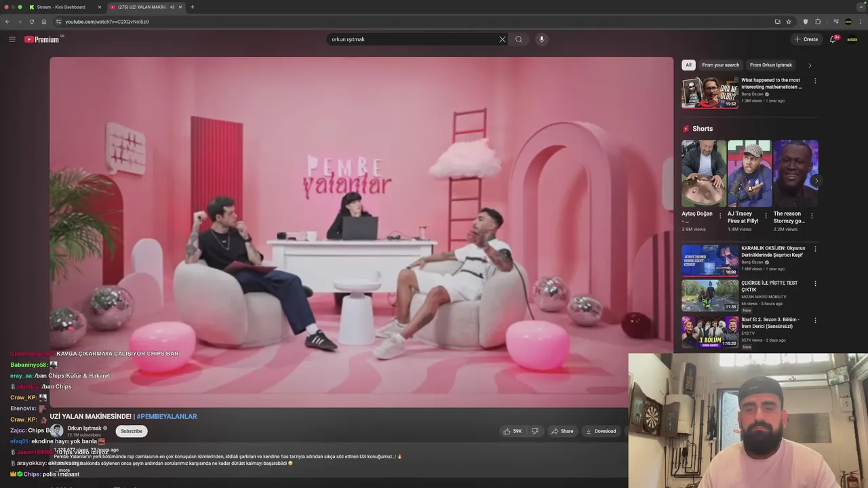Open the mathematician video thumbnail

tap(710, 93)
